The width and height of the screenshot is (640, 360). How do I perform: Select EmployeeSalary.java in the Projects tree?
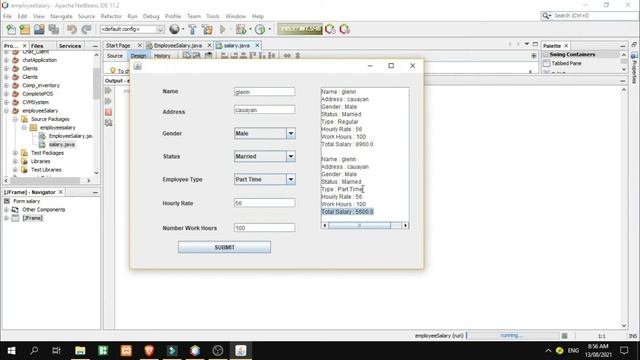(x=70, y=136)
